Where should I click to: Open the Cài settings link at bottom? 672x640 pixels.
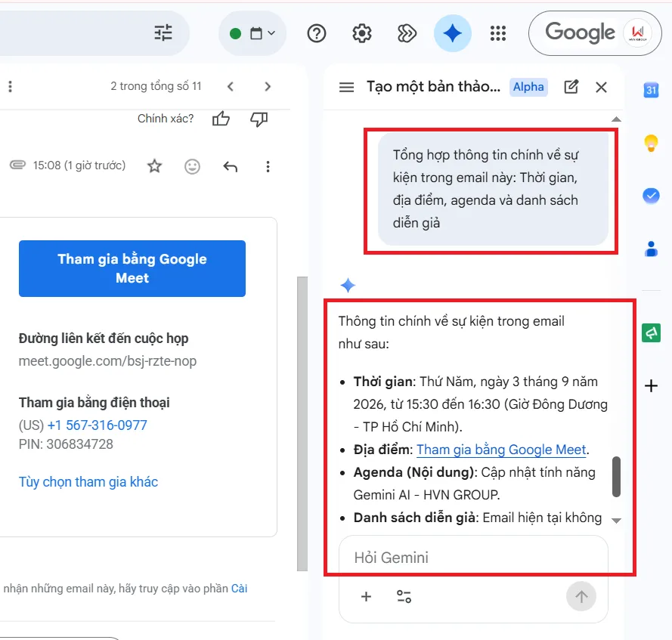click(240, 588)
